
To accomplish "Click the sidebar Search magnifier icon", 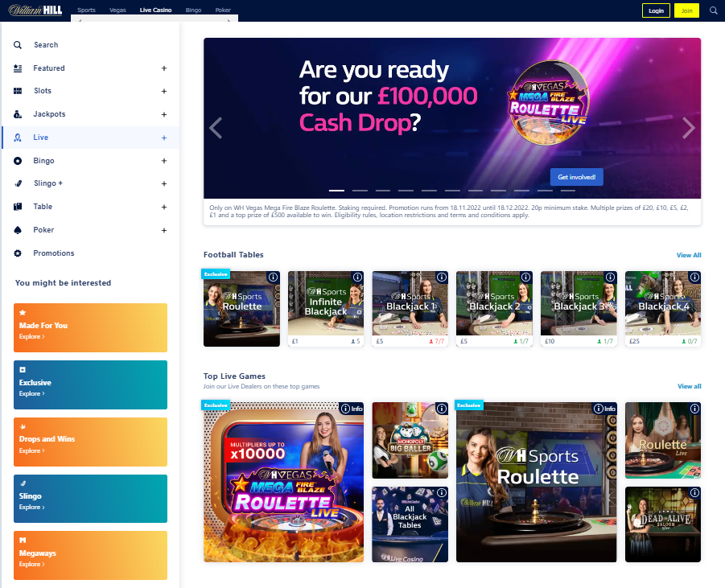I will (x=18, y=45).
